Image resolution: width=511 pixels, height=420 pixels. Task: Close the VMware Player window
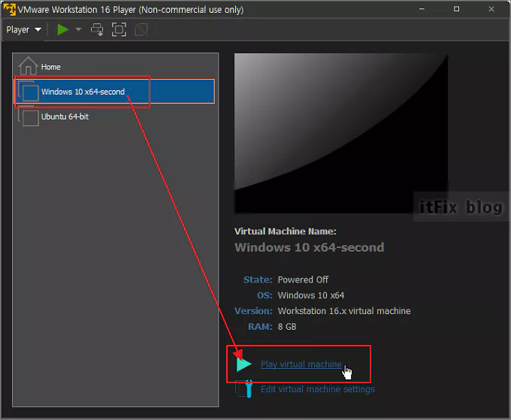tap(491, 9)
